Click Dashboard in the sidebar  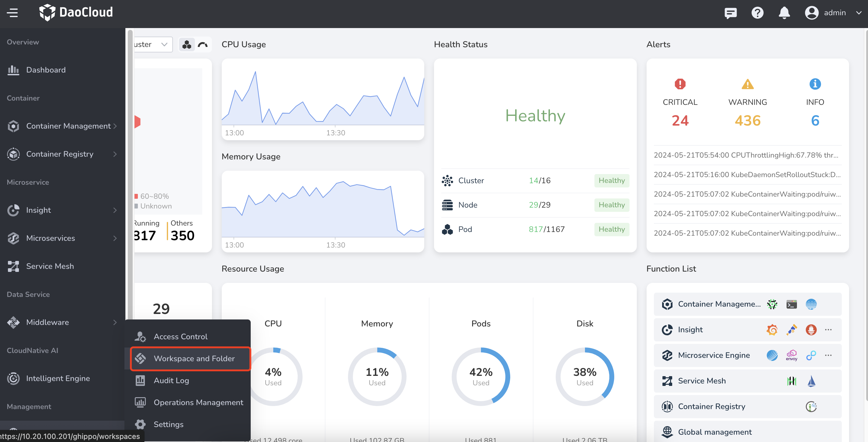tap(46, 70)
